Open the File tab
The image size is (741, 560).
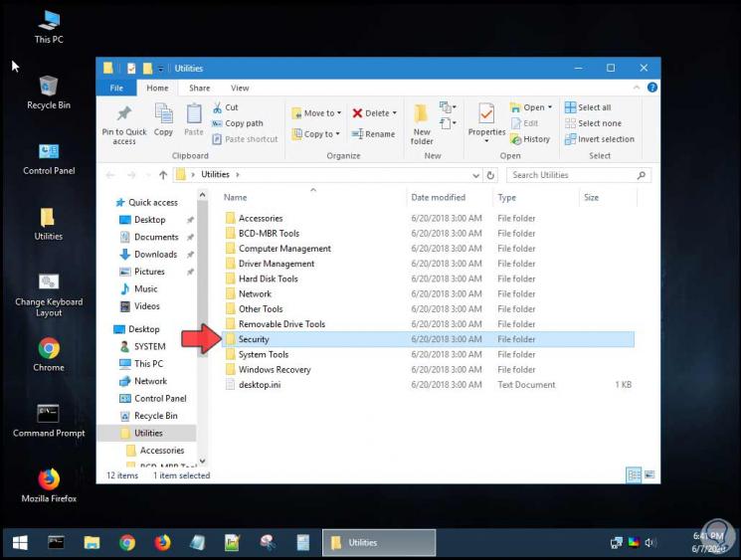point(116,89)
